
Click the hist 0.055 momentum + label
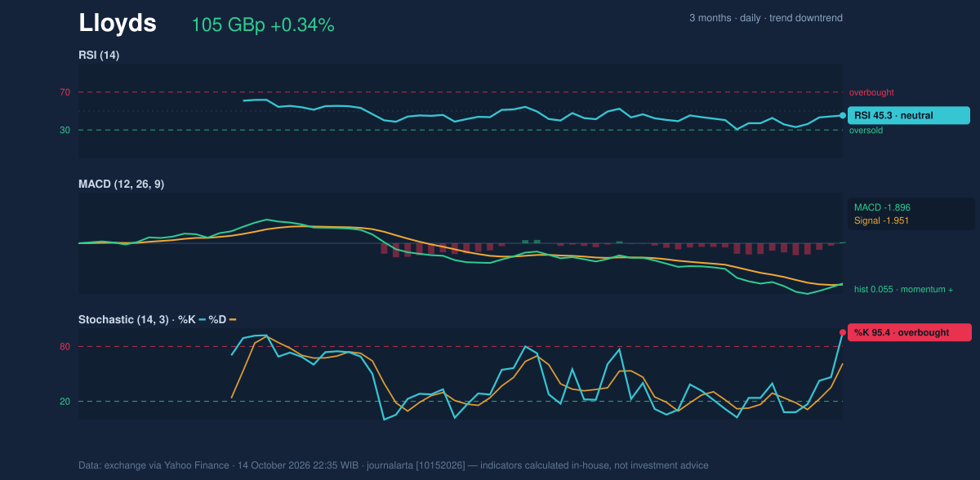click(904, 289)
